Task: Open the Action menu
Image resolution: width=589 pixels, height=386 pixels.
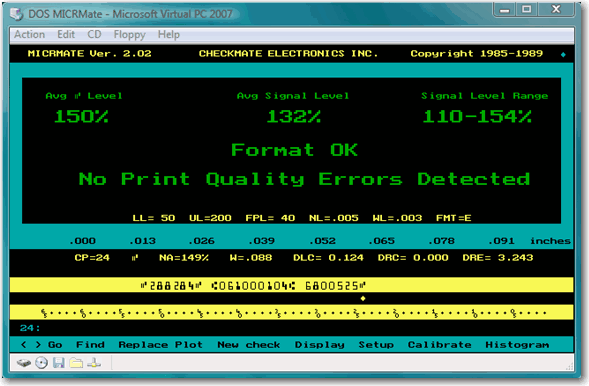Action: [29, 35]
